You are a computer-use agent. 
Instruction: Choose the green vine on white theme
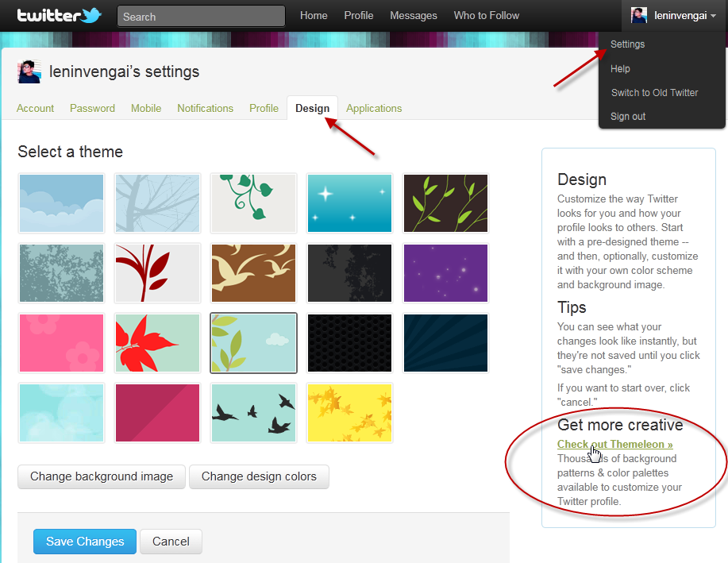tap(253, 203)
